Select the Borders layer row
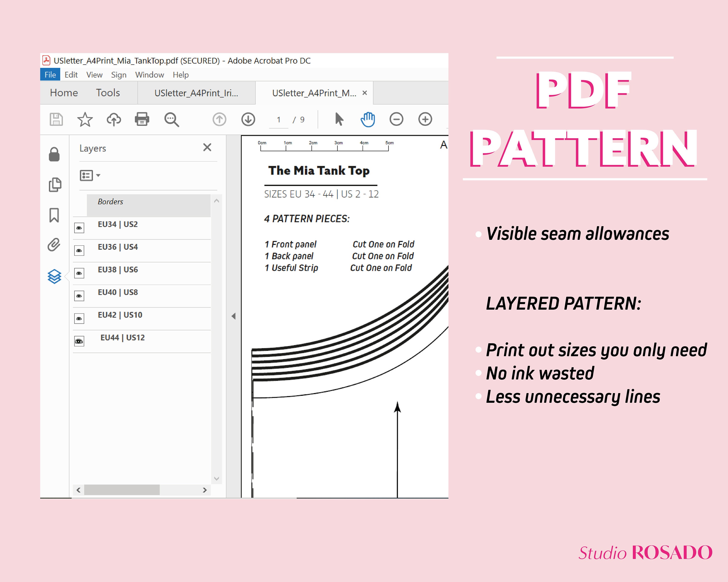Viewport: 728px width, 582px height. (x=149, y=205)
